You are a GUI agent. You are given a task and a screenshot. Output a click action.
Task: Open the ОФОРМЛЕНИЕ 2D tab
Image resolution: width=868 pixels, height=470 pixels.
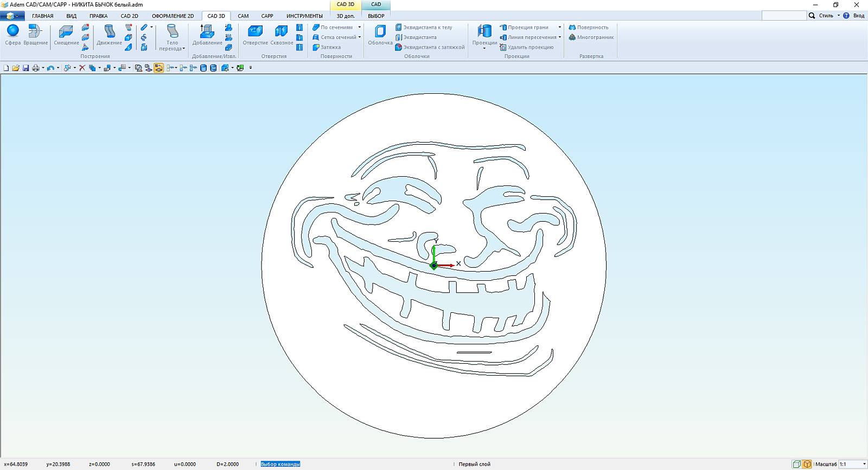pyautogui.click(x=173, y=16)
